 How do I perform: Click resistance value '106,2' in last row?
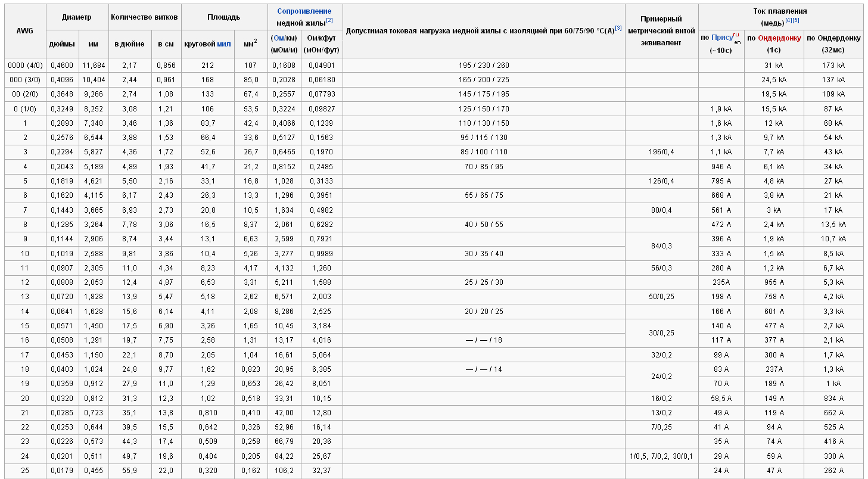(x=283, y=471)
